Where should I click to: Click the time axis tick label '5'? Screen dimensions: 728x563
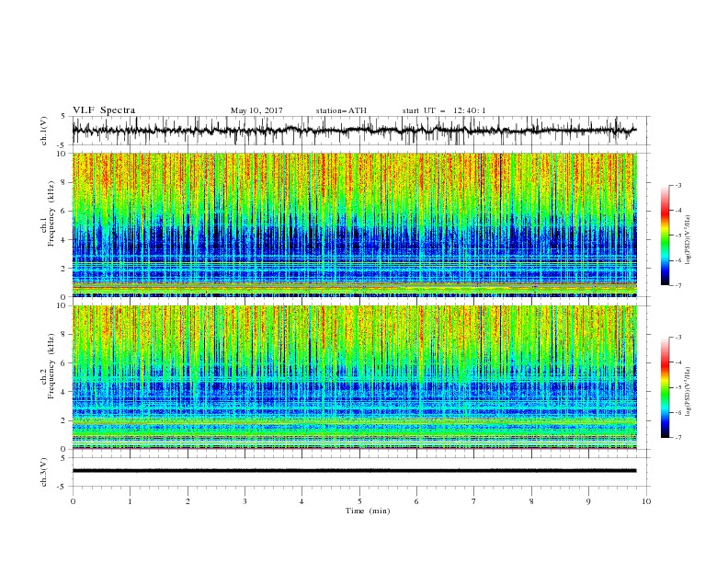pos(359,501)
